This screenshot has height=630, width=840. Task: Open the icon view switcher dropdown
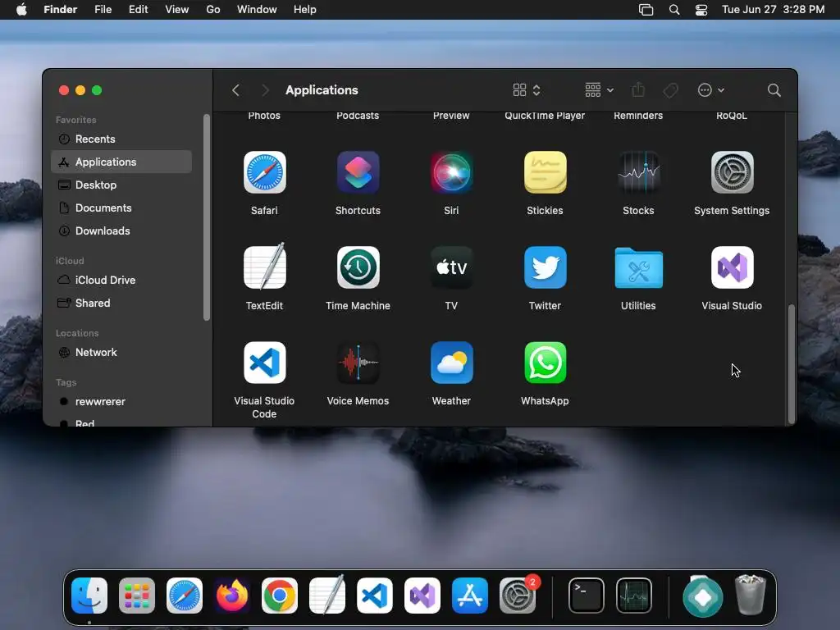click(x=527, y=90)
